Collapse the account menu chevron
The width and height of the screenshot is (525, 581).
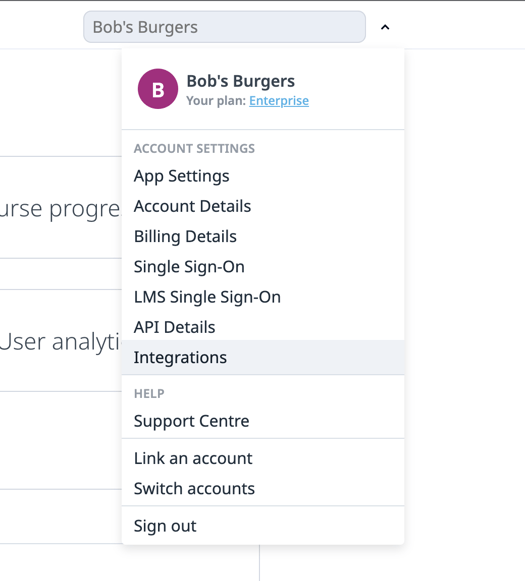(385, 27)
